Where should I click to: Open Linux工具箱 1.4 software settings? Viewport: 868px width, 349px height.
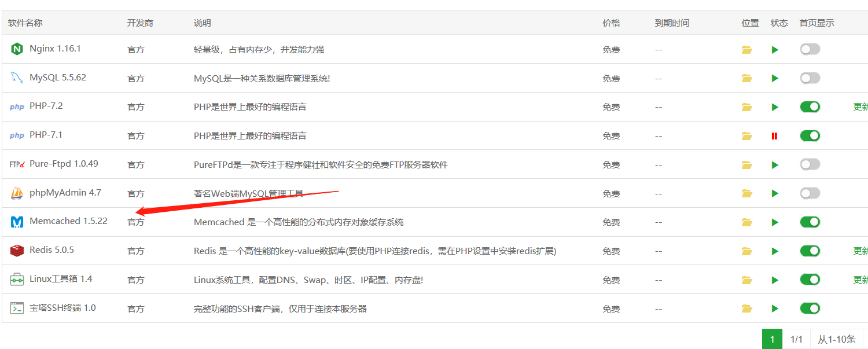(61, 279)
